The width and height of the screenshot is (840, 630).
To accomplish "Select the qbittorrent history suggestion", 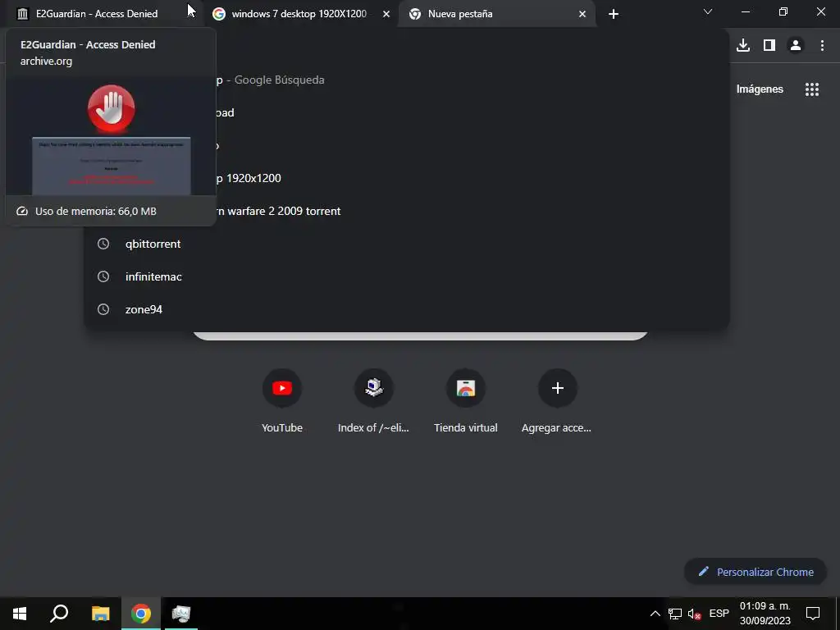I will pos(407,244).
